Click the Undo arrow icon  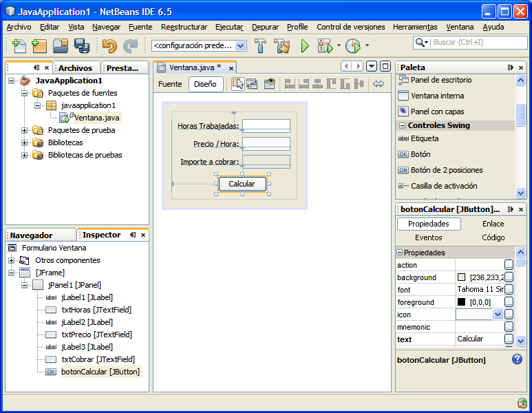click(x=109, y=46)
